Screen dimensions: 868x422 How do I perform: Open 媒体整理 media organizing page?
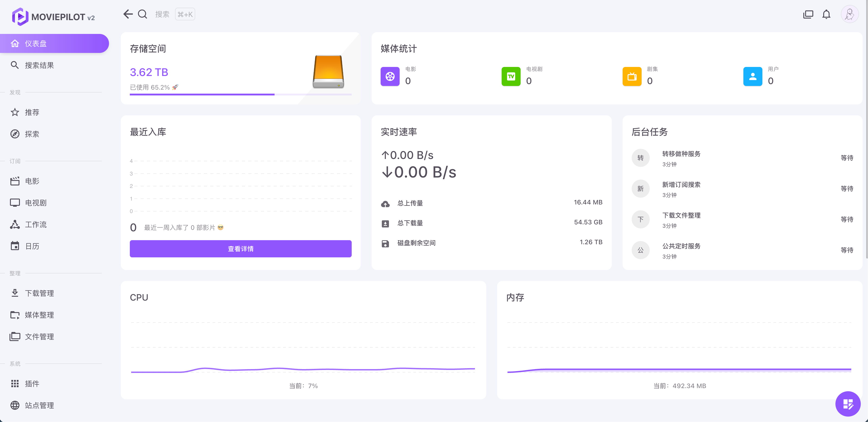[x=54, y=315]
